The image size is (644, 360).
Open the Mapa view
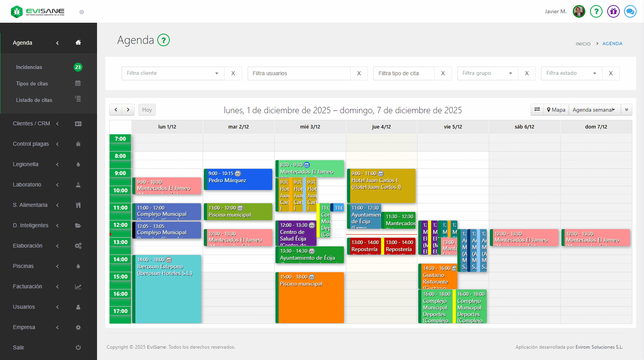click(556, 110)
